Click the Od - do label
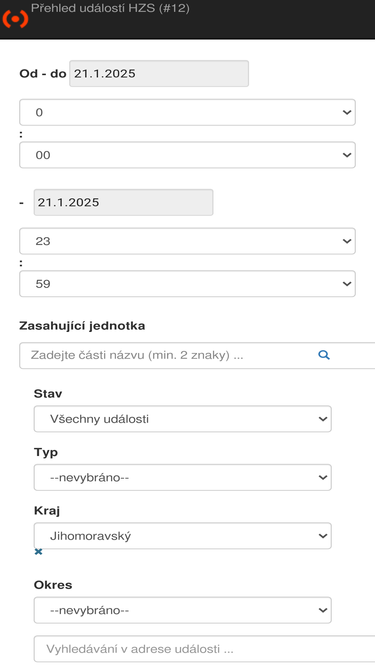Viewport: 375px width, 667px height. (43, 74)
